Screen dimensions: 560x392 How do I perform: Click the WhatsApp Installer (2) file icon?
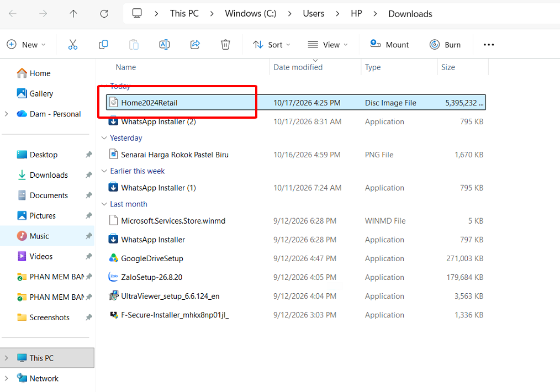113,121
